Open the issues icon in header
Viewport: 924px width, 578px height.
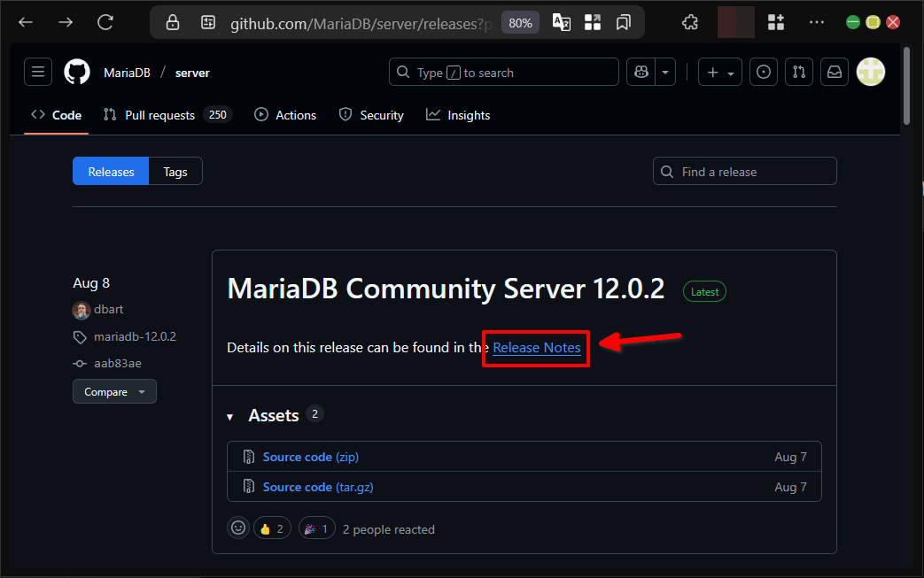click(x=764, y=73)
